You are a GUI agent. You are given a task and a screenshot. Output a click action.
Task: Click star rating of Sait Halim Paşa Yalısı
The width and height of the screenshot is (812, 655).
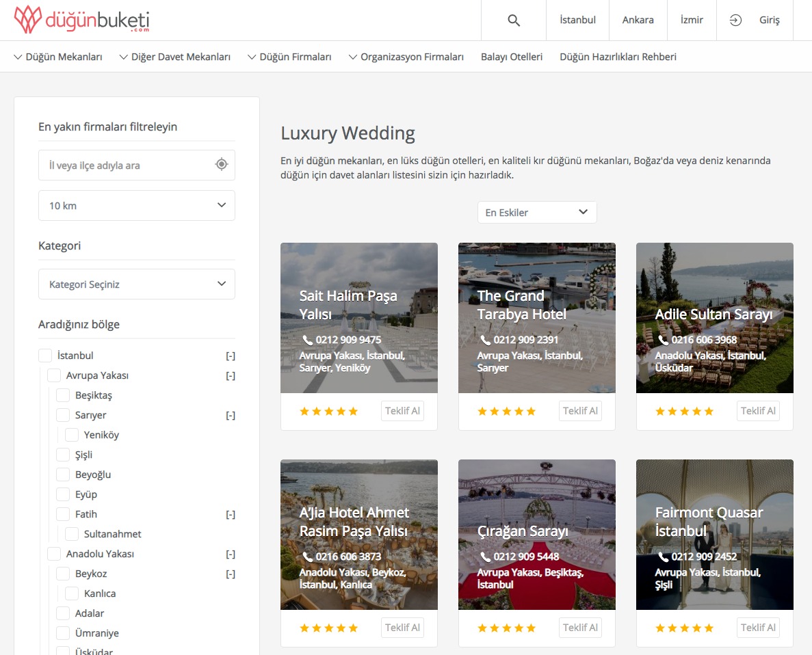click(329, 411)
